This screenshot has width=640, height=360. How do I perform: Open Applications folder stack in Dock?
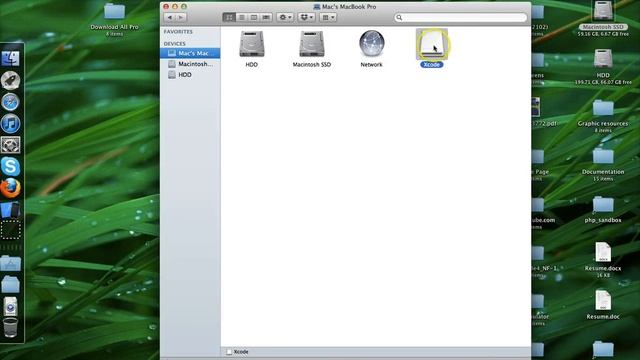click(10, 263)
